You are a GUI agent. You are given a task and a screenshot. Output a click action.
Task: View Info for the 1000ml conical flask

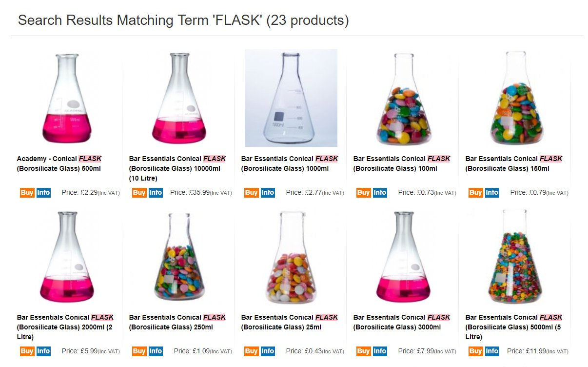[268, 192]
